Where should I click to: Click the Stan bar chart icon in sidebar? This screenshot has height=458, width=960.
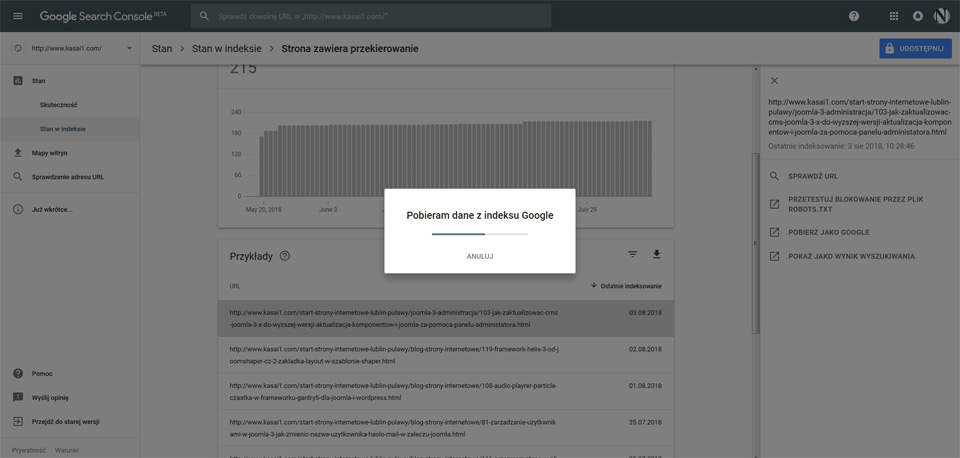(18, 80)
